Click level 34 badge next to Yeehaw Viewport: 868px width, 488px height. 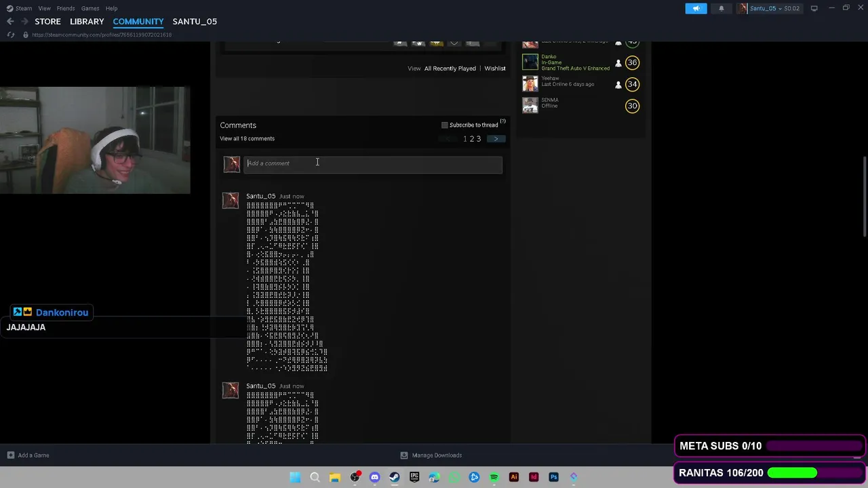[632, 84]
